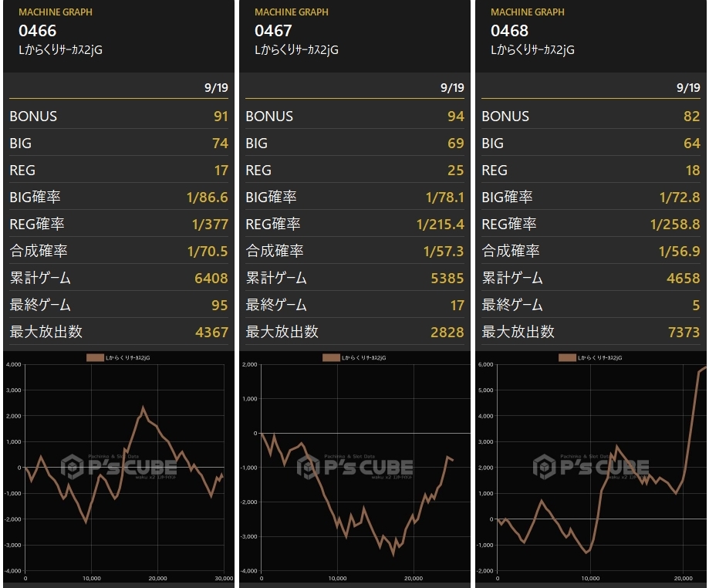
Task: Click the 最大放出数 value 7373
Action: [684, 332]
